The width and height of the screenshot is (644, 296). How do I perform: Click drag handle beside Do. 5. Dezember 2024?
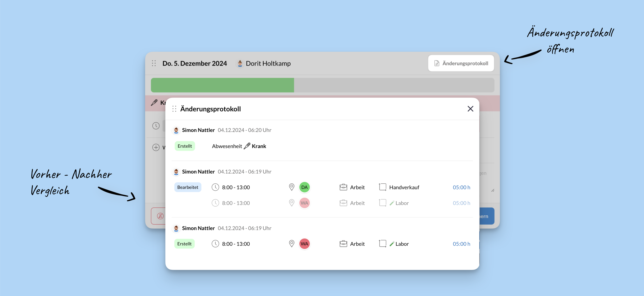tap(154, 63)
